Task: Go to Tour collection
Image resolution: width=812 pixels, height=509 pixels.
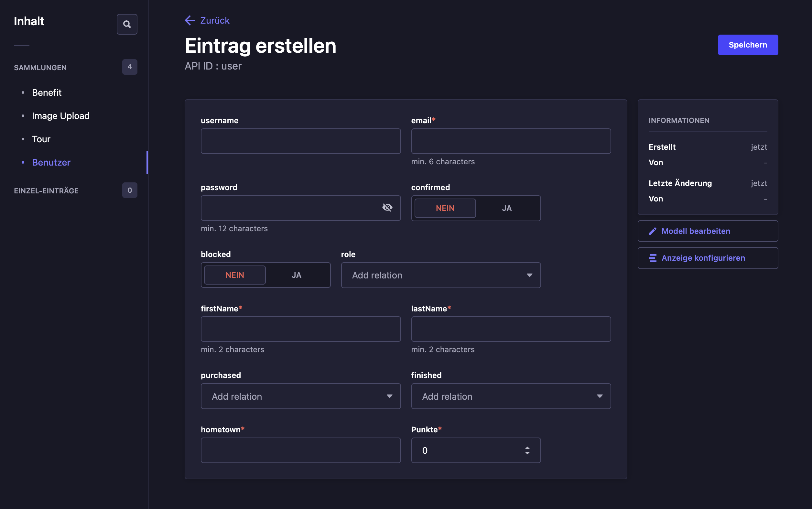Action: [41, 139]
